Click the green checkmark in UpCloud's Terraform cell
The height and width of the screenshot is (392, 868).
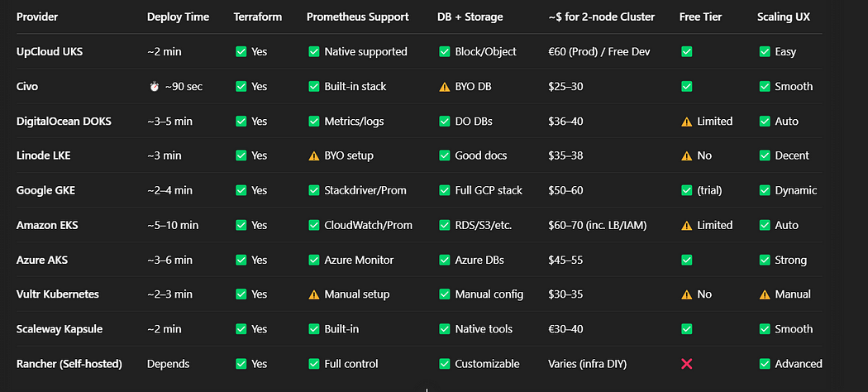coord(241,51)
